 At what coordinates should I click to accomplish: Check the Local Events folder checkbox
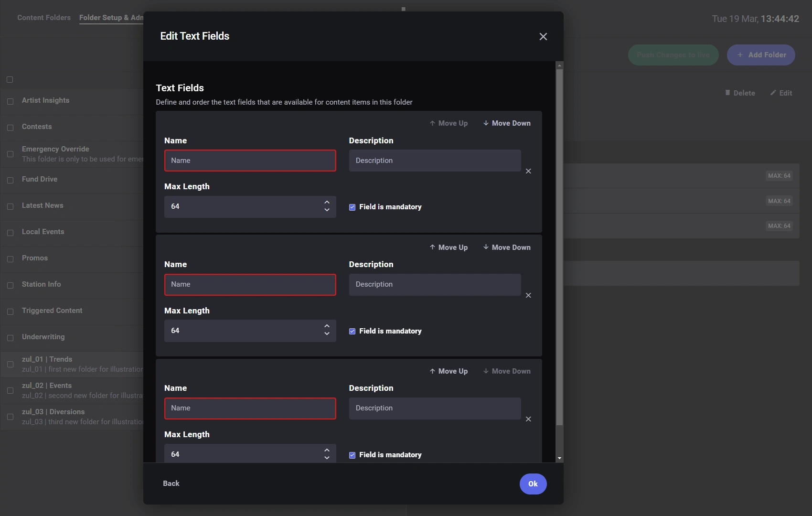coord(10,233)
